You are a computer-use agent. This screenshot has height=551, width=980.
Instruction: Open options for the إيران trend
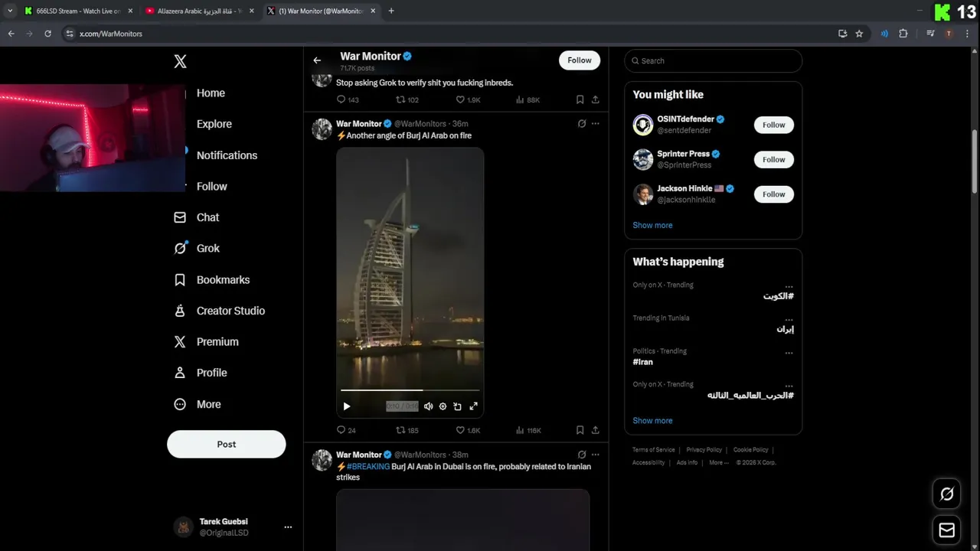point(789,320)
